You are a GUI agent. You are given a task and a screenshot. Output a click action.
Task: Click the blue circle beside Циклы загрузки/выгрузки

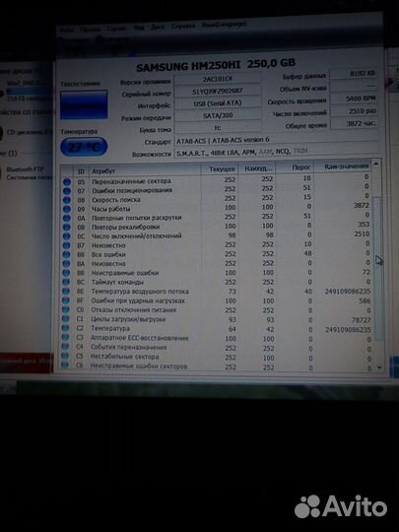66,319
